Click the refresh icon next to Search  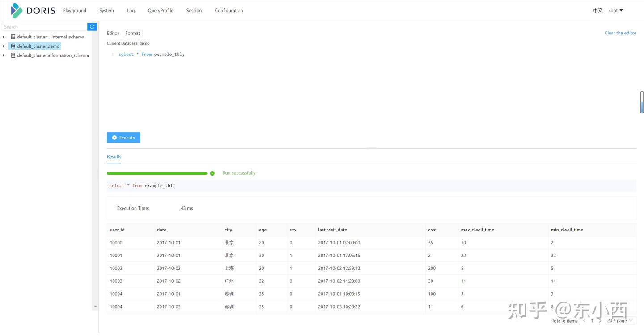click(x=92, y=27)
